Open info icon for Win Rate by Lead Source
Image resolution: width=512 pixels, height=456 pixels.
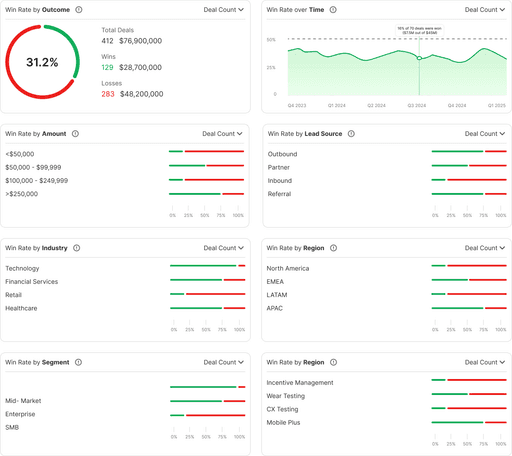tap(351, 134)
